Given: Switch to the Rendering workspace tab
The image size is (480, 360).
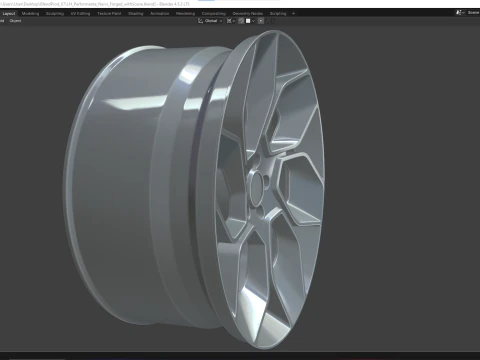Looking at the screenshot, I should [185, 14].
